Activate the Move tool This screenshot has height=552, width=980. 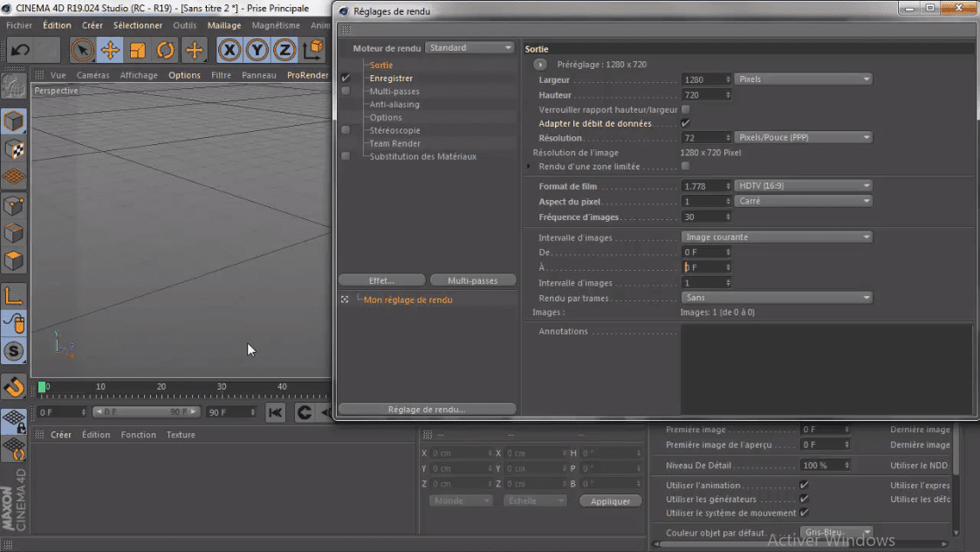point(110,50)
